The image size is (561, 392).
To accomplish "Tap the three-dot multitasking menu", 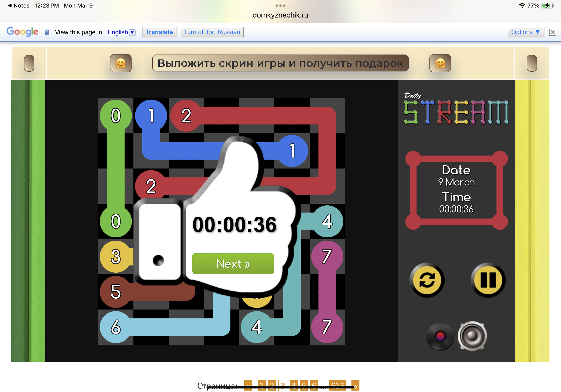I will (280, 5).
